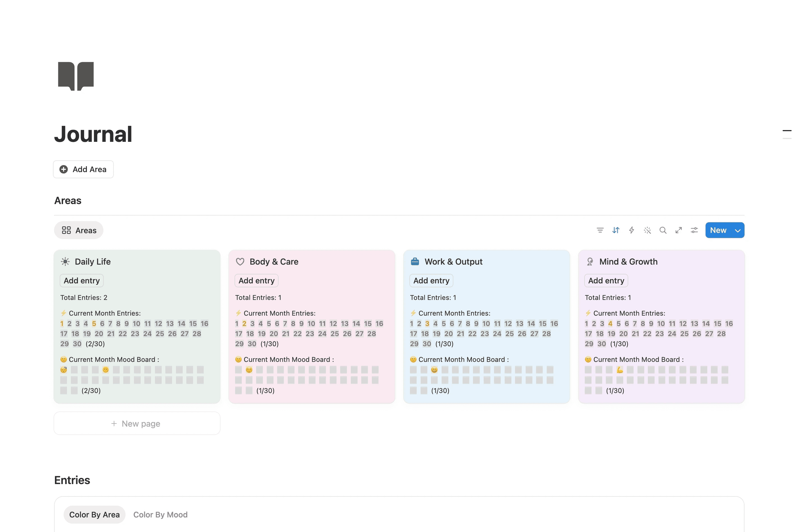Open the view settings sliders icon
Viewport: 793px width, 532px height.
[x=694, y=230]
